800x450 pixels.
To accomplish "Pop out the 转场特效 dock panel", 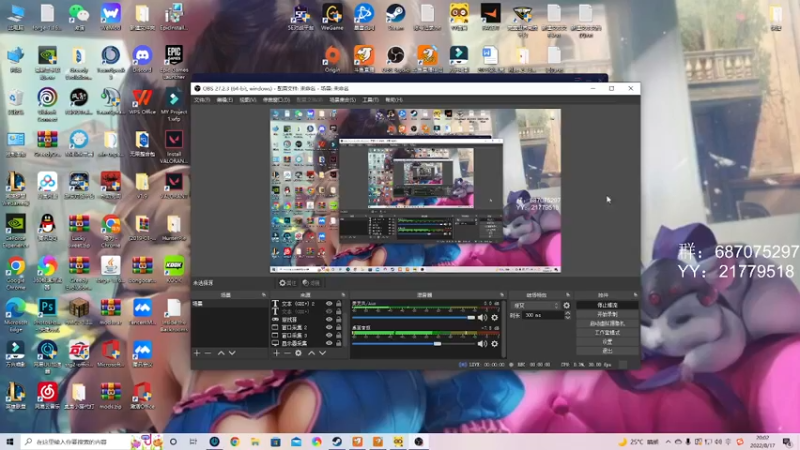I will [x=568, y=295].
